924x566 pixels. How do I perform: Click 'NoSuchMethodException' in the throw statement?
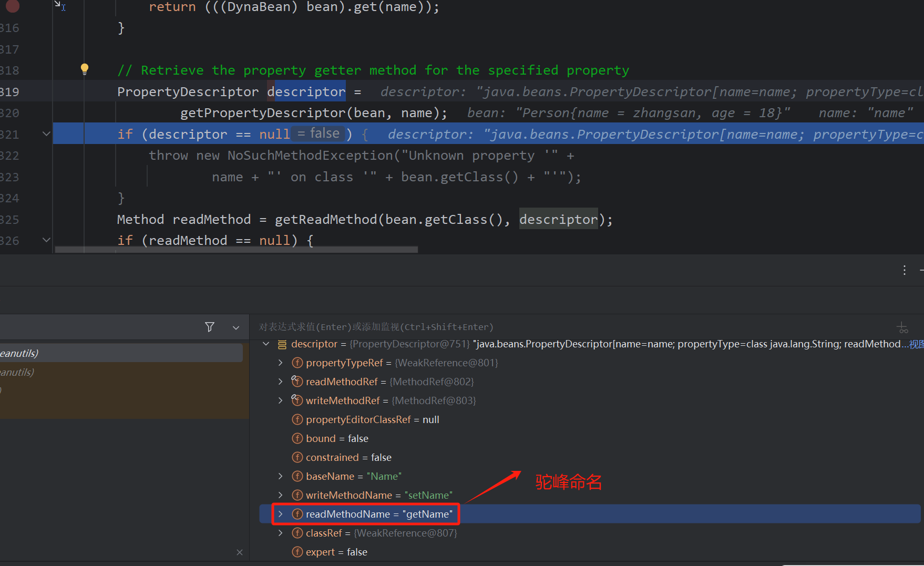click(x=310, y=156)
